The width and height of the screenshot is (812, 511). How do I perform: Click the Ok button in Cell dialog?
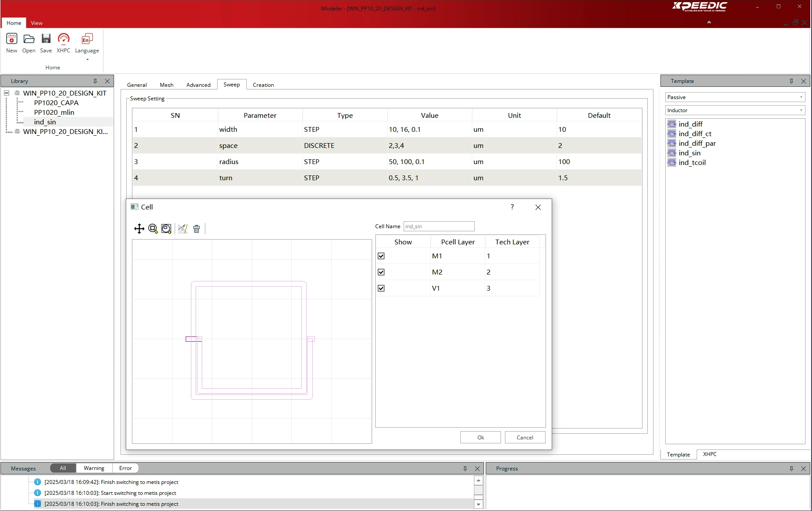coord(480,438)
